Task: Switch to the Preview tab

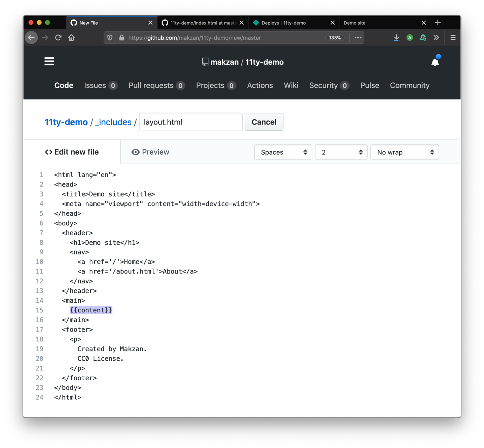Action: [150, 152]
